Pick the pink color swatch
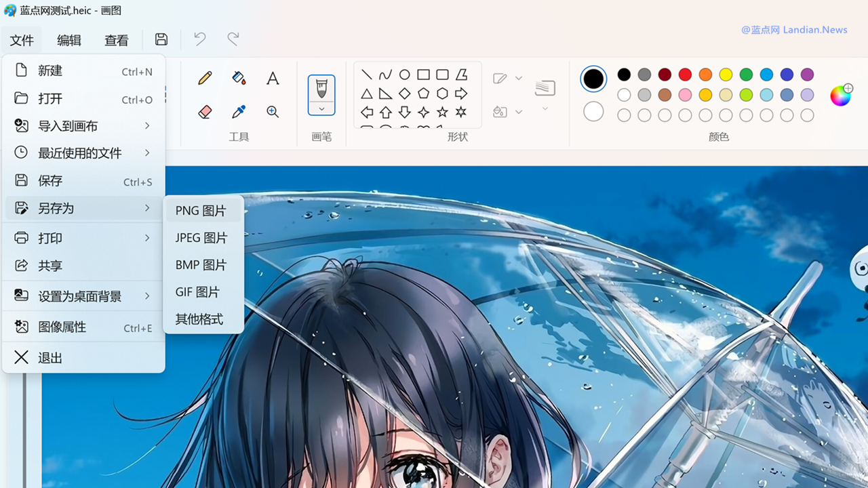 pyautogui.click(x=685, y=95)
